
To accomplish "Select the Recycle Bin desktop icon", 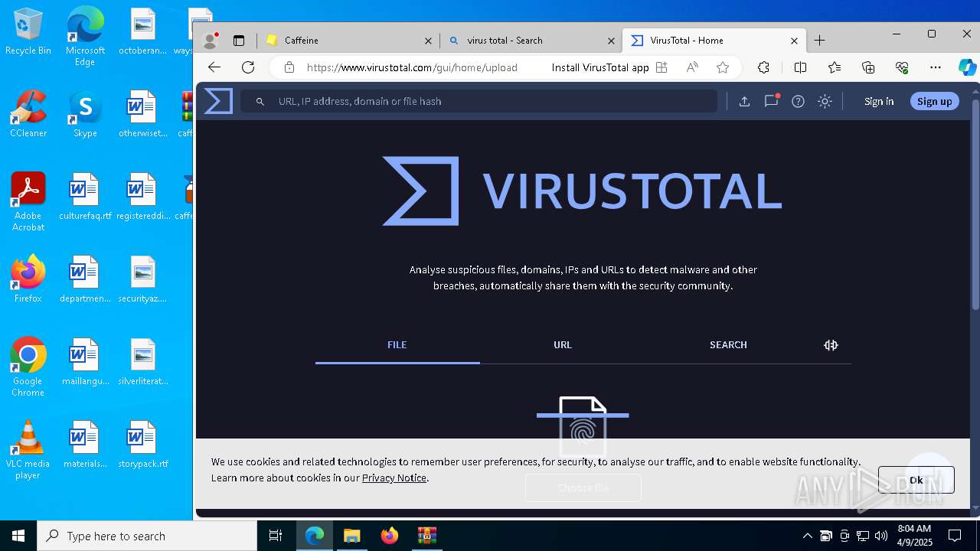I will 28,31.
